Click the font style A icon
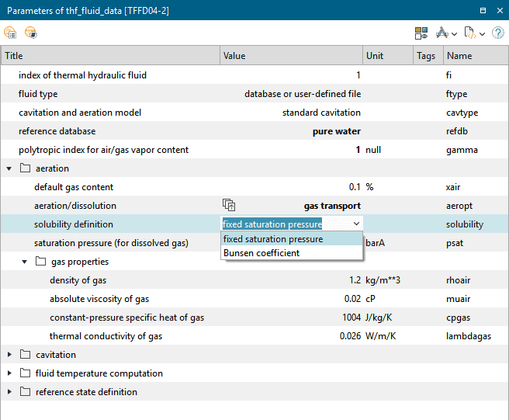 pyautogui.click(x=442, y=33)
